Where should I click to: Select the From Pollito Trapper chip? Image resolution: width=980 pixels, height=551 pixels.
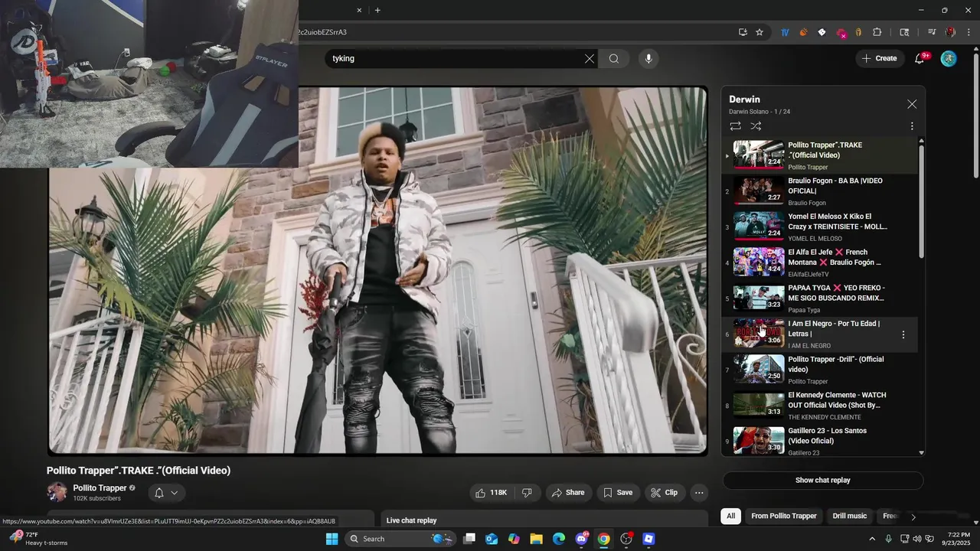(x=784, y=516)
